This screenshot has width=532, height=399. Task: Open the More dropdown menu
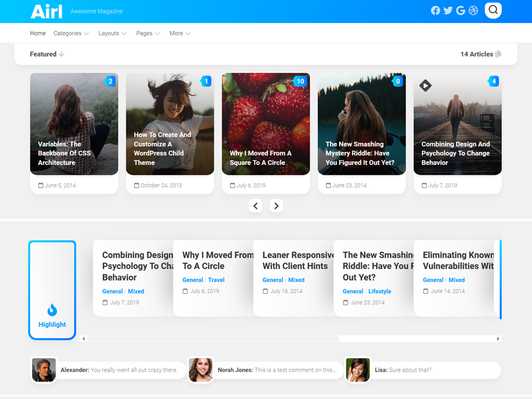180,33
